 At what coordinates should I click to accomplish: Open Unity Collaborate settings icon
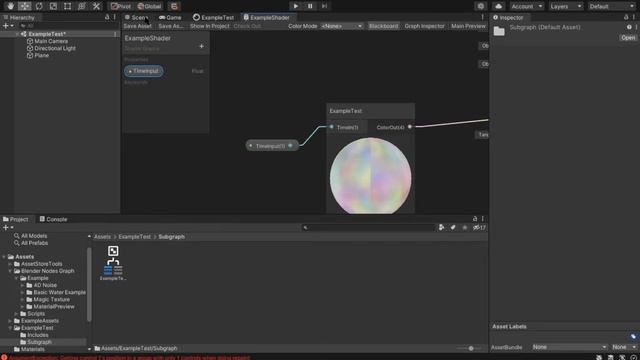click(x=481, y=6)
